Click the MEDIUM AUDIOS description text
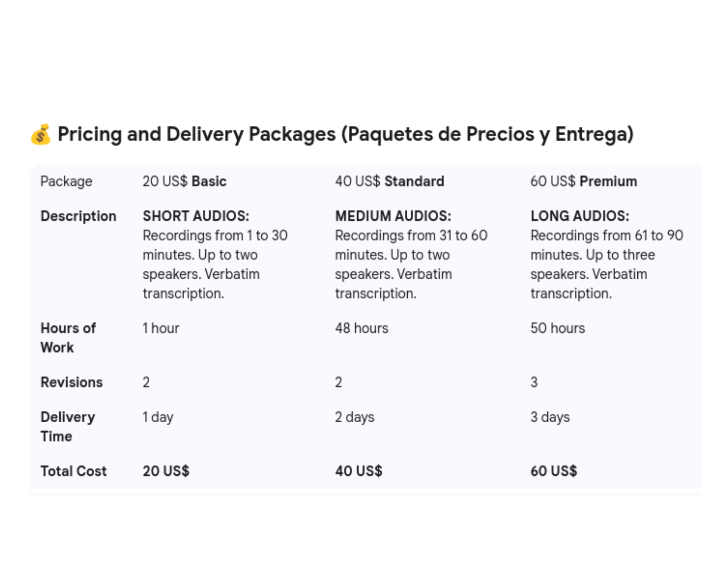This screenshot has height=562, width=728. tap(411, 255)
